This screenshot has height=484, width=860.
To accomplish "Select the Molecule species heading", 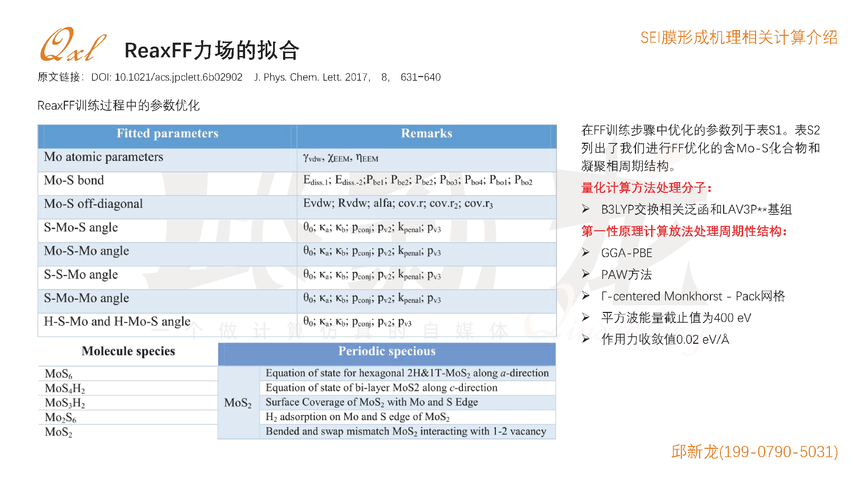I will click(128, 351).
